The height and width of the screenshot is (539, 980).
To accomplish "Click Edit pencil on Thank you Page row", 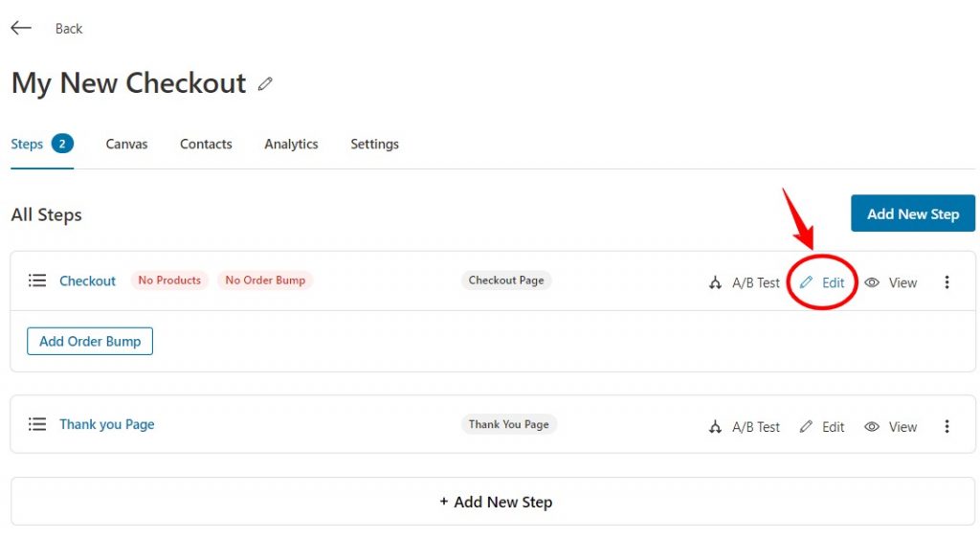I will point(806,426).
